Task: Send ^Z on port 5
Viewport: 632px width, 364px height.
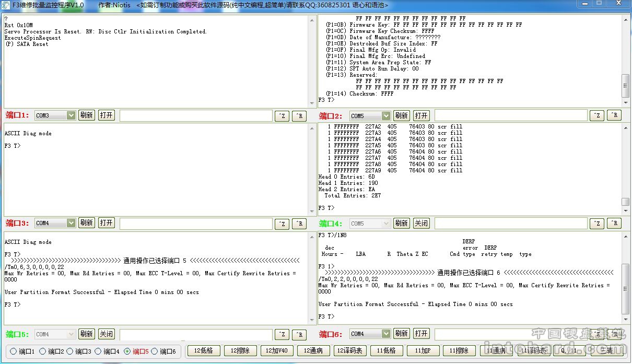Action: click(282, 334)
